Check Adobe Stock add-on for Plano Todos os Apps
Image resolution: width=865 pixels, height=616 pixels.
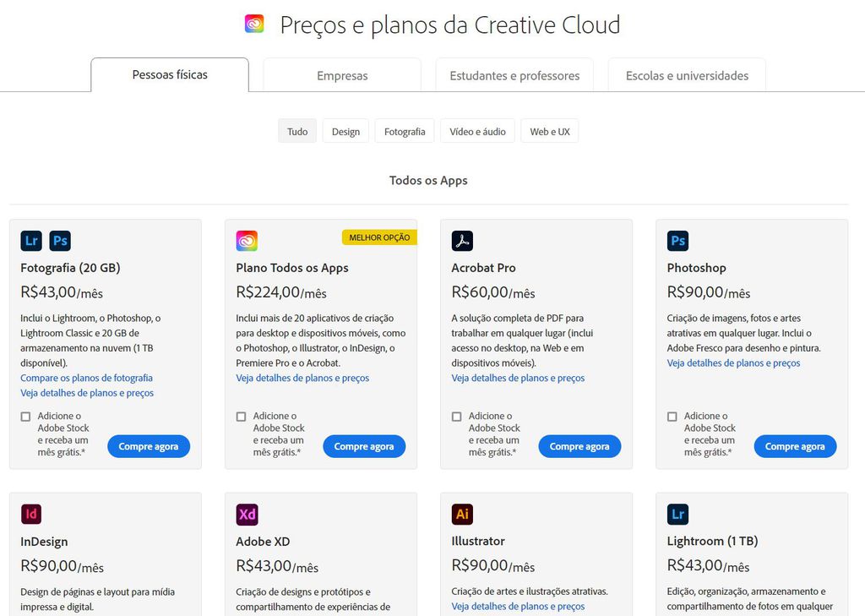[x=241, y=417]
